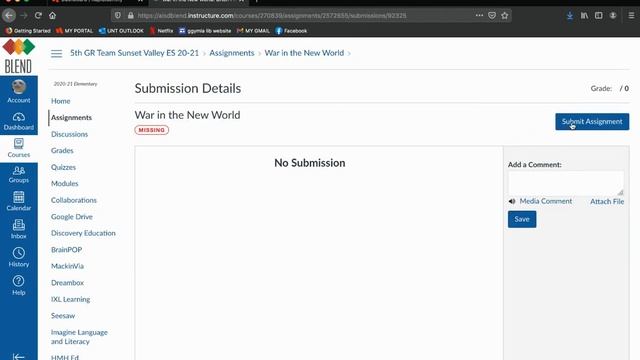The image size is (640, 360).
Task: Open Quizzes in course menu
Action: [x=63, y=167]
